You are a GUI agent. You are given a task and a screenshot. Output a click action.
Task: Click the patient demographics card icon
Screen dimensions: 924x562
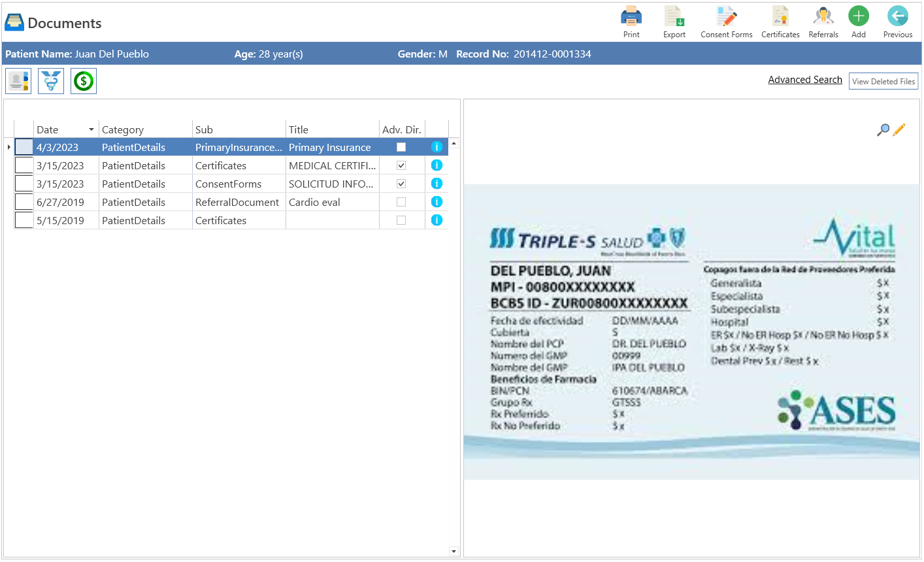[x=18, y=81]
